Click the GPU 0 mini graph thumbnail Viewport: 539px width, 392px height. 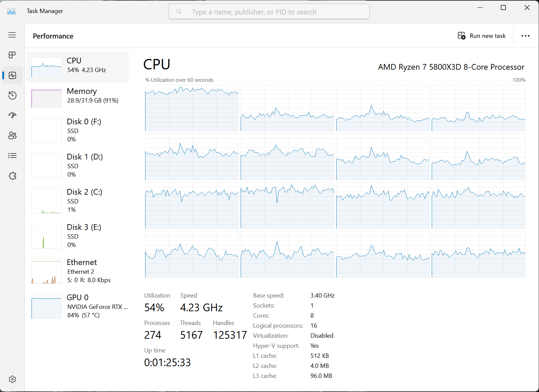coord(47,307)
